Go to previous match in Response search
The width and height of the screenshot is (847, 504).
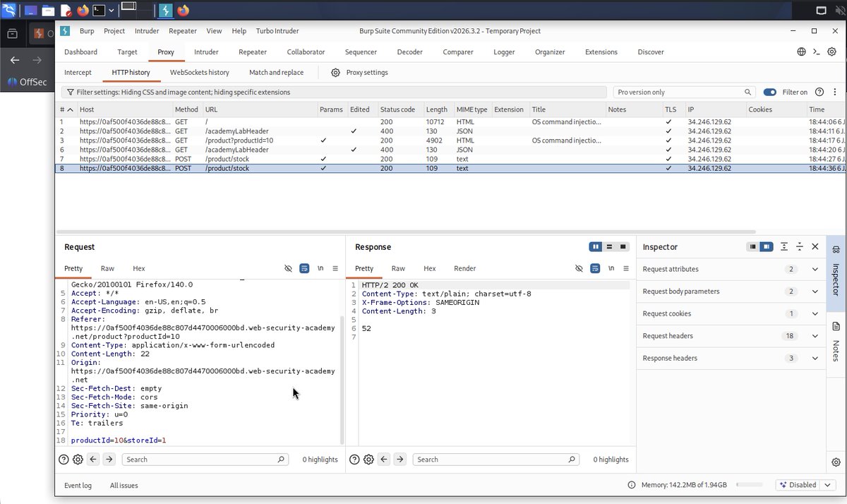384,460
